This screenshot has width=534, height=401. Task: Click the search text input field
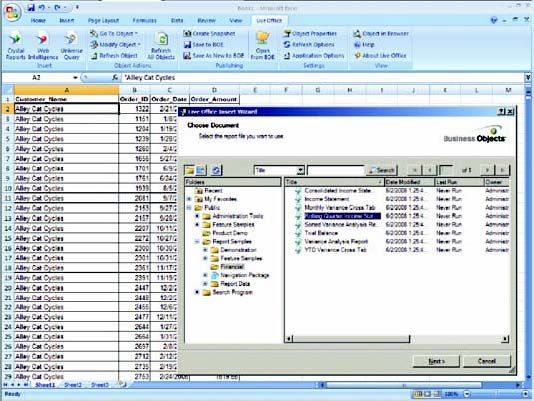335,170
